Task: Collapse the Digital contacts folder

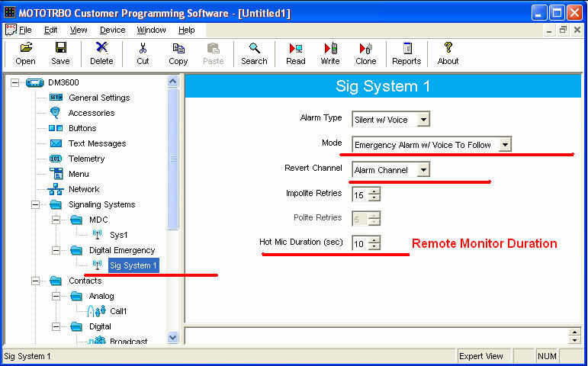Action: click(56, 326)
